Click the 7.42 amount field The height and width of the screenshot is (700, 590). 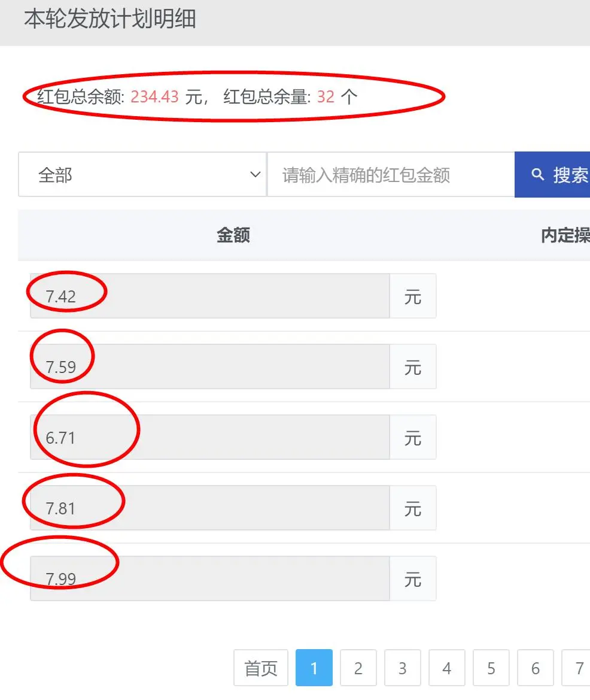coord(209,296)
